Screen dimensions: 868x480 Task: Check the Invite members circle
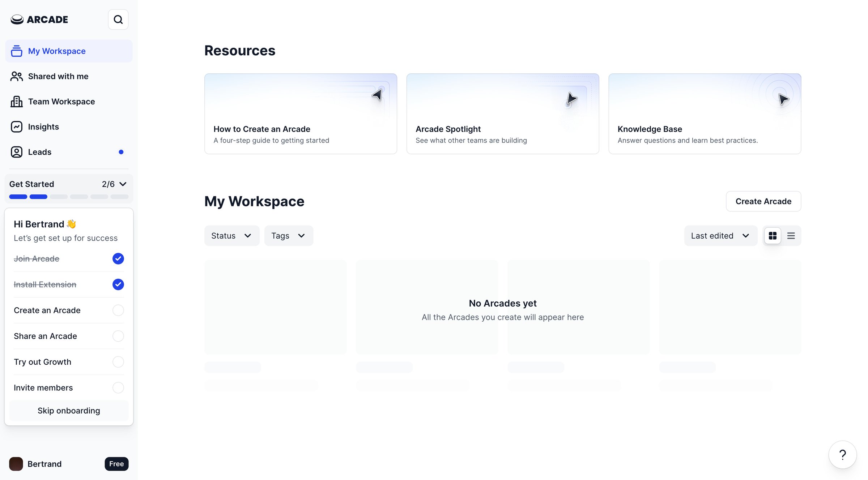tap(118, 388)
